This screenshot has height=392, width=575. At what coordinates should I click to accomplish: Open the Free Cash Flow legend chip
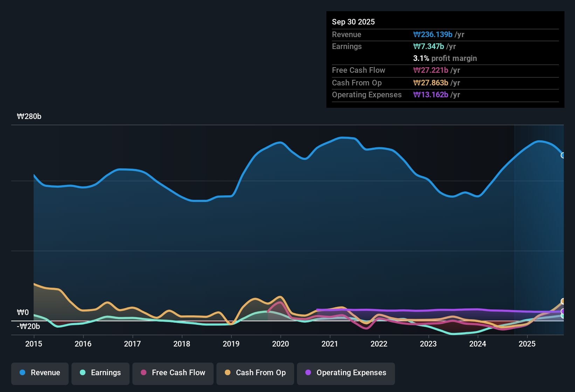[173, 373]
